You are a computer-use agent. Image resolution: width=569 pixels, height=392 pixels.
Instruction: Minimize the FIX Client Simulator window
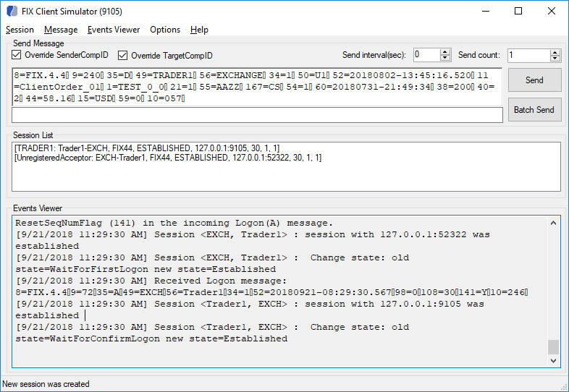tap(484, 12)
